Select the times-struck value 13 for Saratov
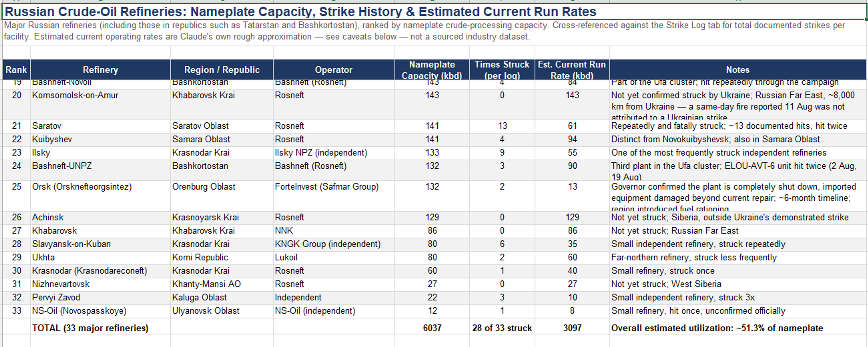868x347 pixels. click(502, 126)
